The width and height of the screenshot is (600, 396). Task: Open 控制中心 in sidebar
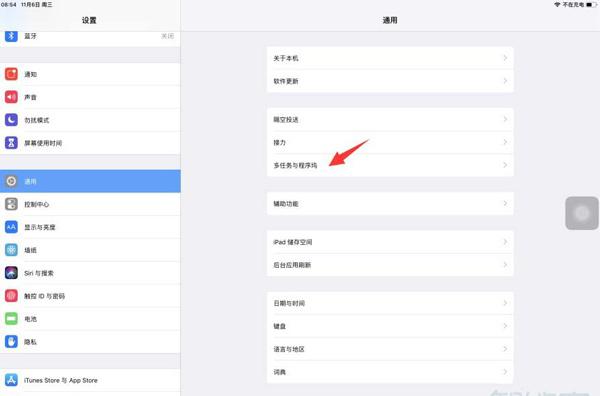(x=90, y=204)
